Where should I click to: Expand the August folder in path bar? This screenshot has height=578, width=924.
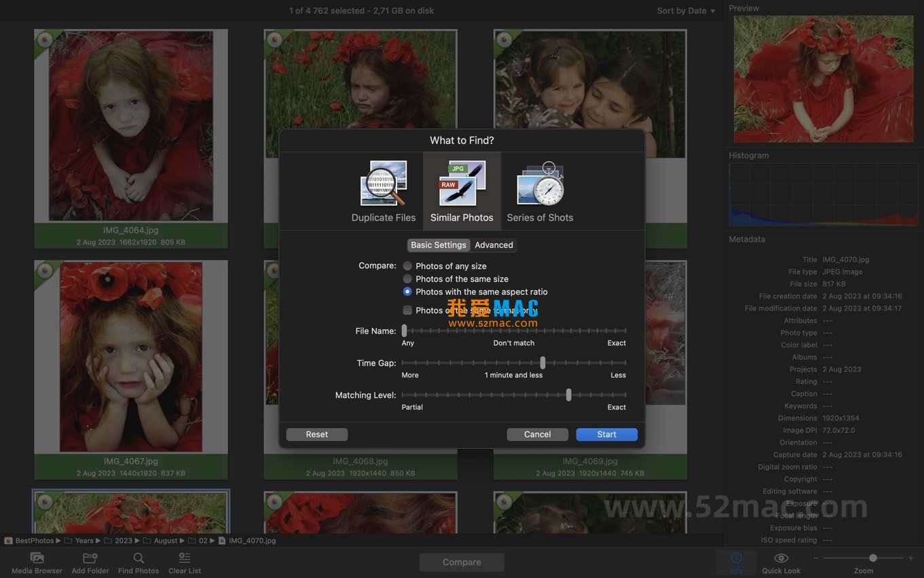(x=166, y=541)
